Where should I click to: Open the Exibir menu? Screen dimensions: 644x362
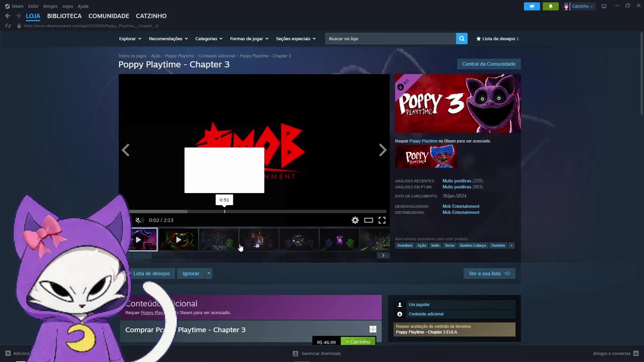pyautogui.click(x=33, y=6)
